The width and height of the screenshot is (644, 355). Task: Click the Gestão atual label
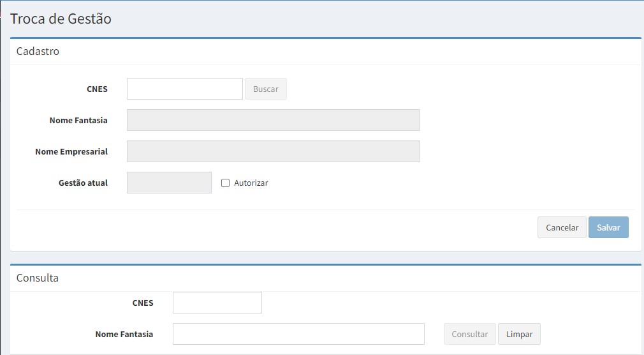[83, 183]
